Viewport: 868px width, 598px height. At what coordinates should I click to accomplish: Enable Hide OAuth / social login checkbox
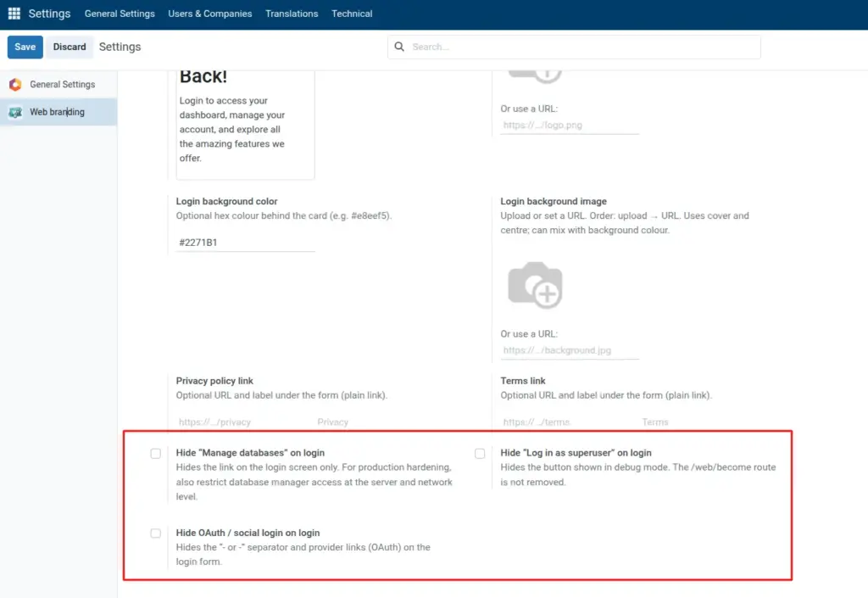point(156,534)
